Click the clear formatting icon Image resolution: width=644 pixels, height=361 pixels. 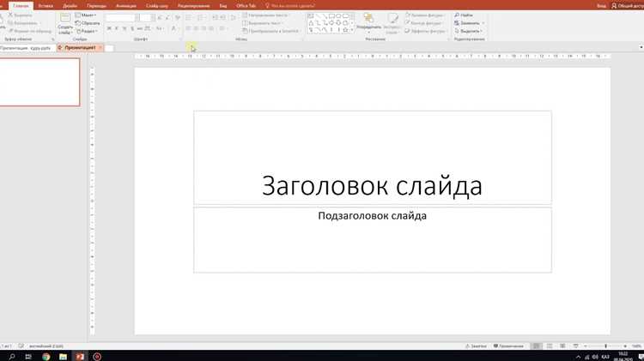tap(178, 18)
